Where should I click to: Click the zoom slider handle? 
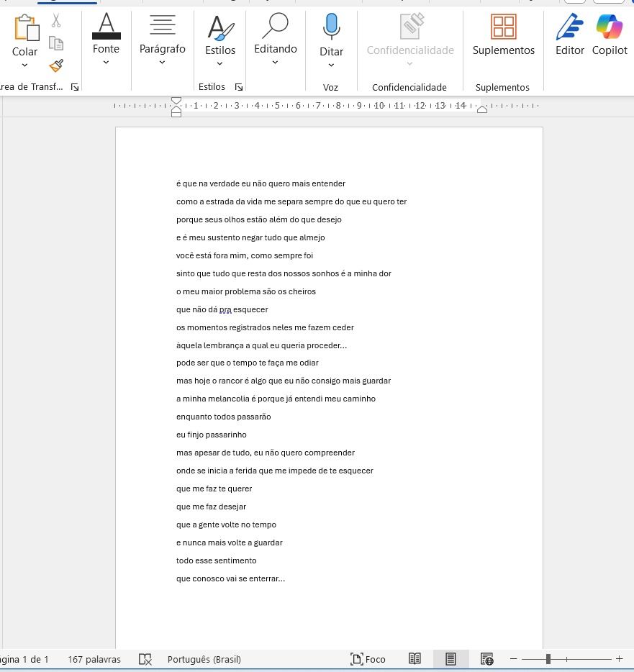tap(548, 659)
